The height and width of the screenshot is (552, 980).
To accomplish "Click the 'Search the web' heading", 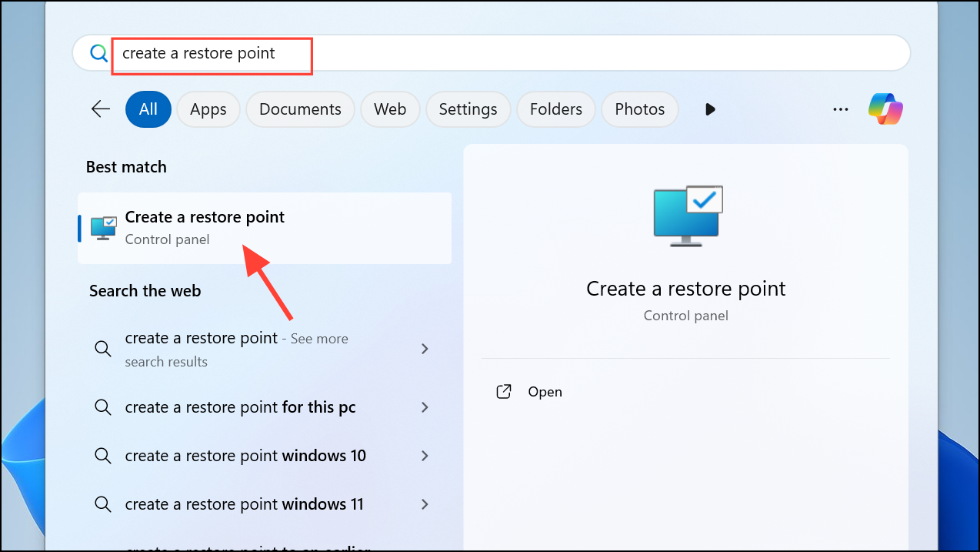I will [x=145, y=291].
